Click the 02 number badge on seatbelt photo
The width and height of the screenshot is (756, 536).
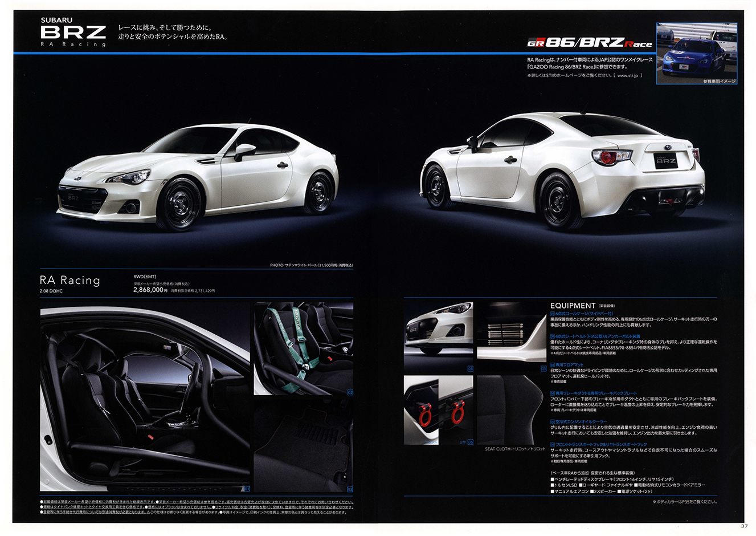point(350,392)
